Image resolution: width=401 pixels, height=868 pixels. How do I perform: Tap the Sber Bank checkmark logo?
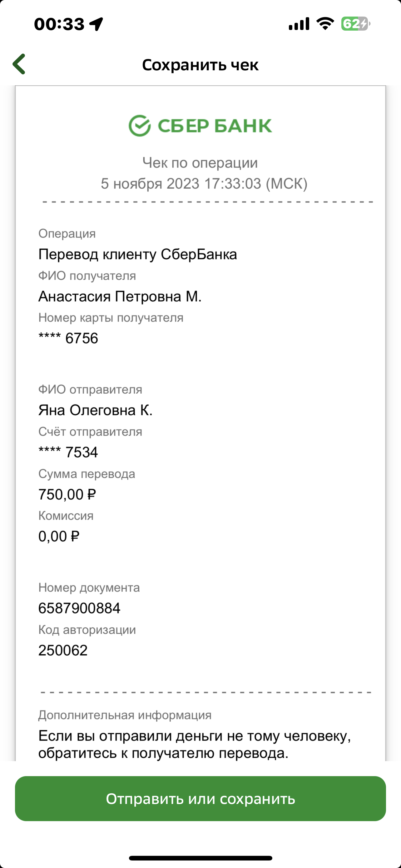pos(139,126)
